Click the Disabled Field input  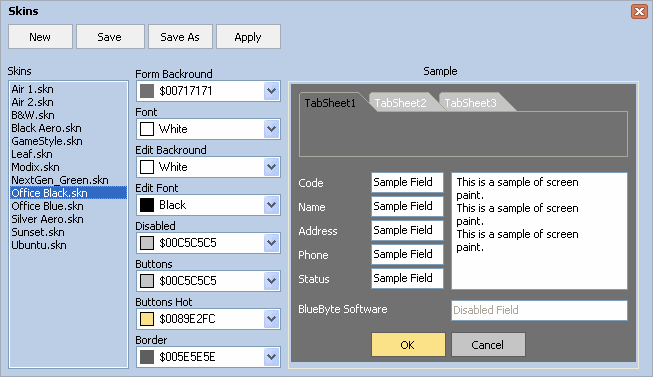[539, 310]
